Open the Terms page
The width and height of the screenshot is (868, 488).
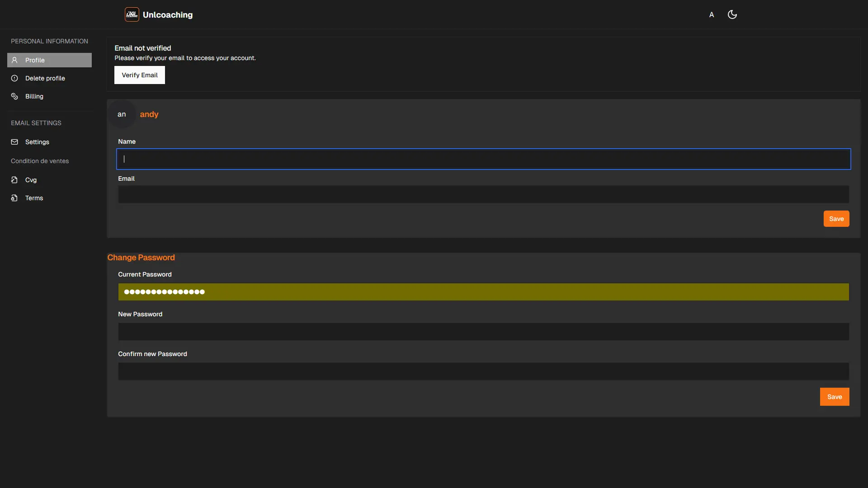point(34,198)
